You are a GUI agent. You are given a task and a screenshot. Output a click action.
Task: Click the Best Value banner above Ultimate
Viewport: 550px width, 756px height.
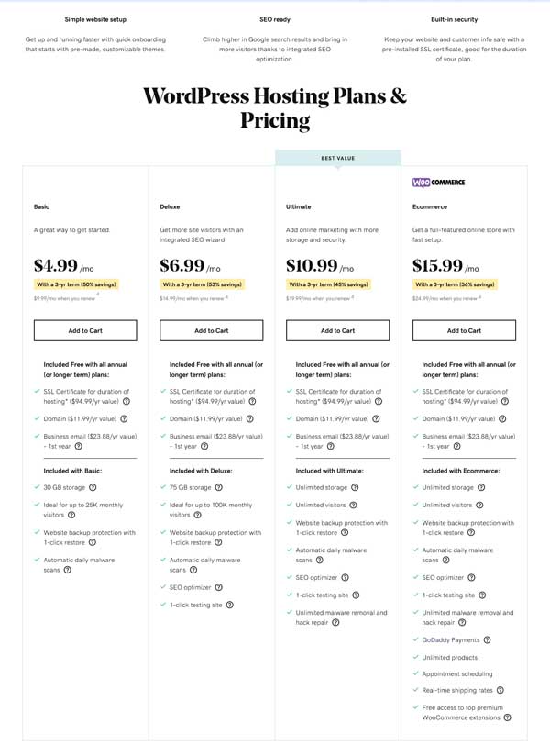pos(338,158)
